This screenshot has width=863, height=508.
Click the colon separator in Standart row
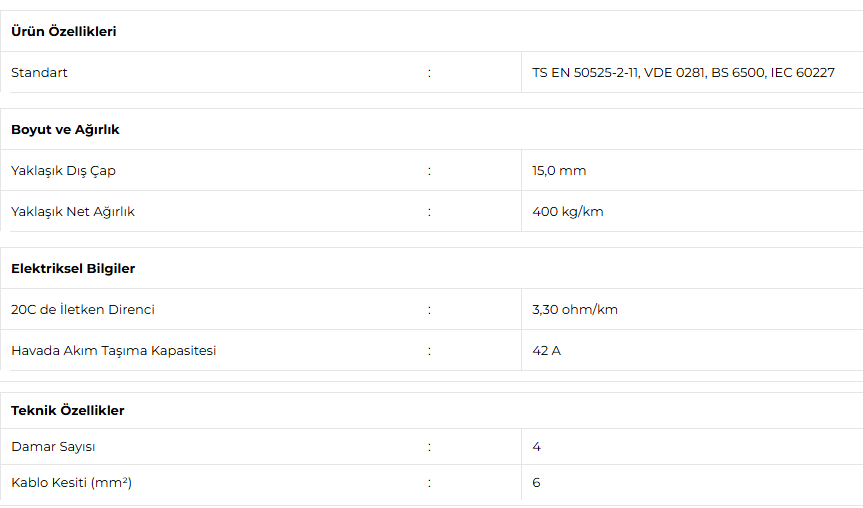coord(429,73)
